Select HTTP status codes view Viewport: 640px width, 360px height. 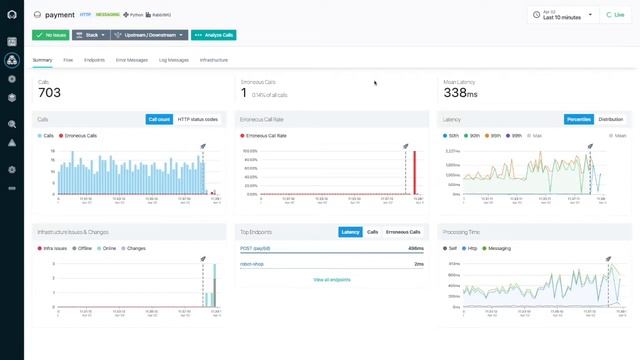point(198,119)
